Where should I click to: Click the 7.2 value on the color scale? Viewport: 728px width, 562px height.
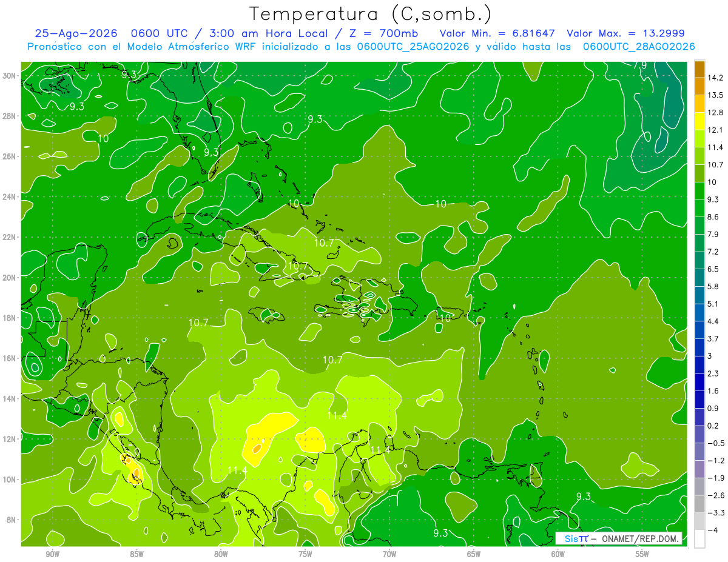tap(713, 252)
